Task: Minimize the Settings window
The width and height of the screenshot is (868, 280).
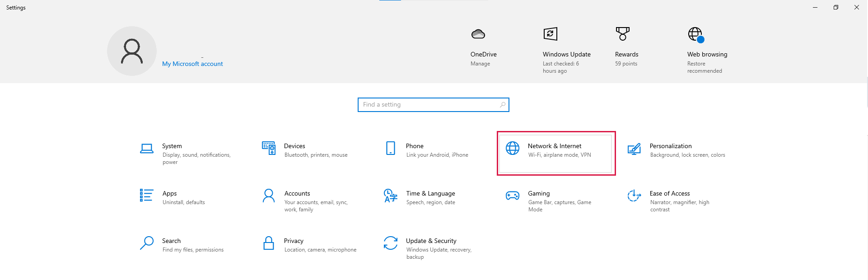Action: point(815,7)
